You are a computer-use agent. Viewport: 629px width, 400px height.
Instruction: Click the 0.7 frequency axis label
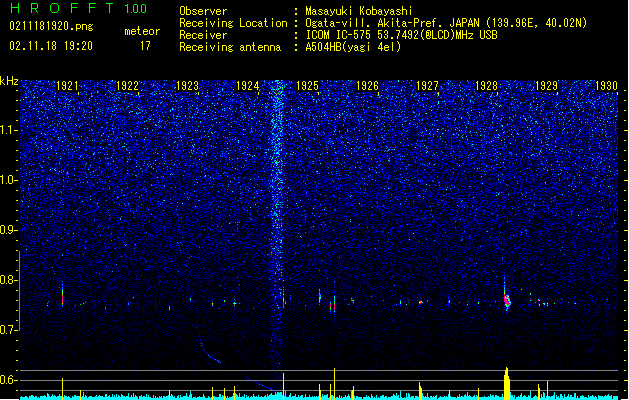click(9, 330)
